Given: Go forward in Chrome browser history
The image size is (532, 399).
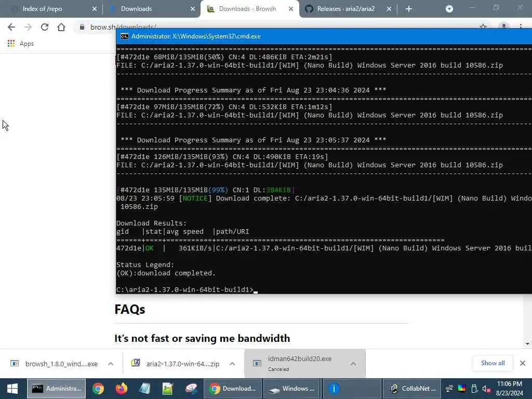Looking at the screenshot, I should tap(28, 27).
